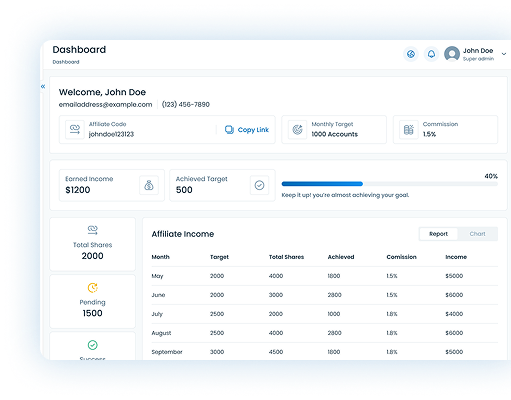Click the green Success check icon
Screen dimensions: 511x400
point(93,345)
